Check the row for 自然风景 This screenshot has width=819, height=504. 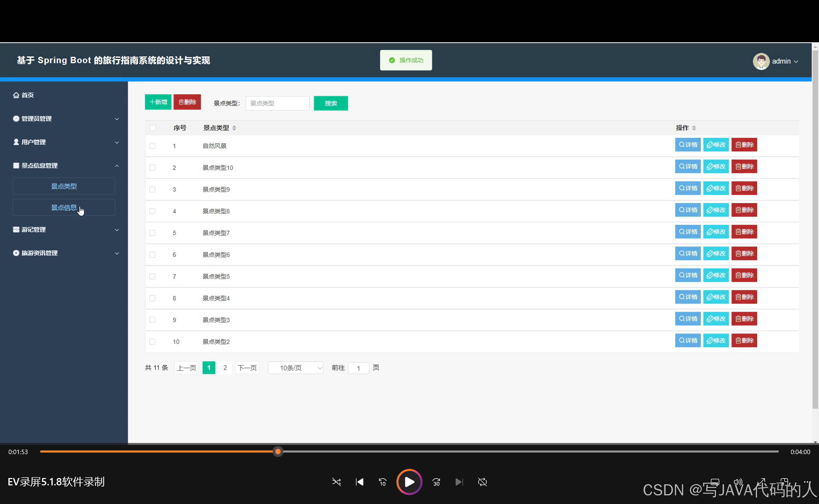152,146
